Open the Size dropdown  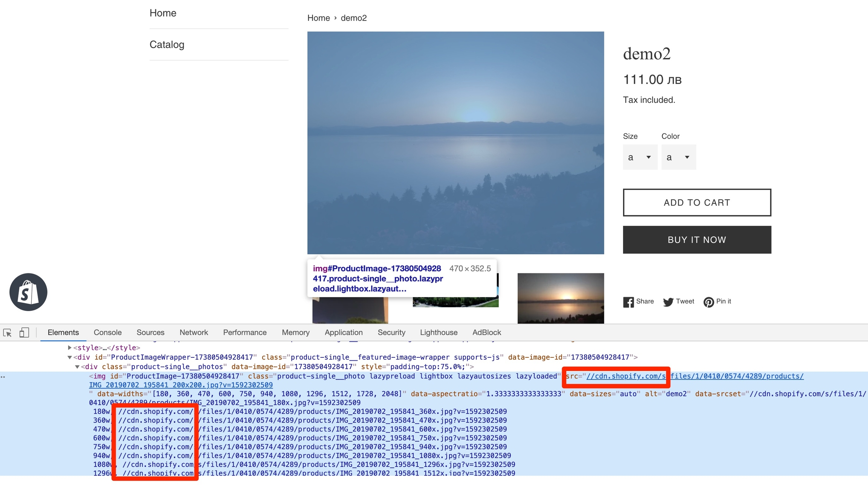tap(640, 157)
